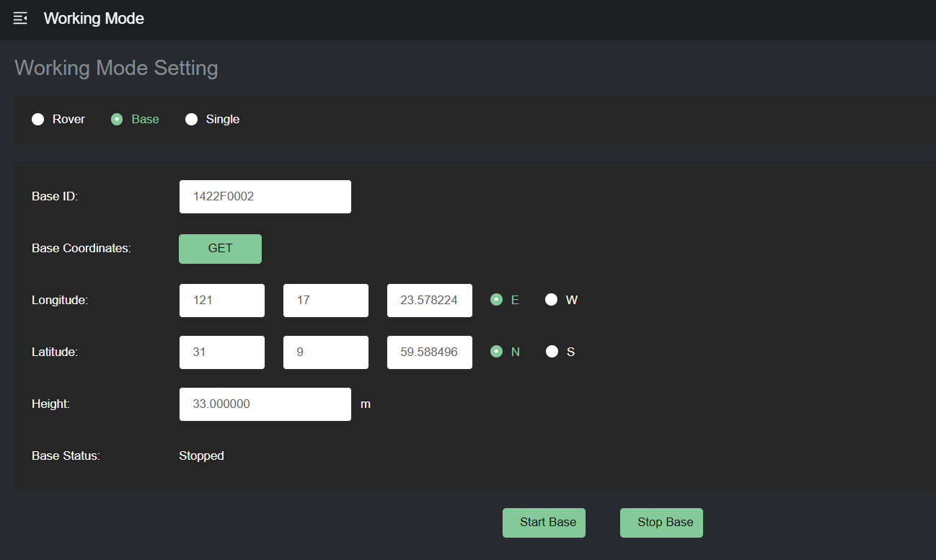936x560 pixels.
Task: Edit the latitude seconds field
Action: (429, 352)
